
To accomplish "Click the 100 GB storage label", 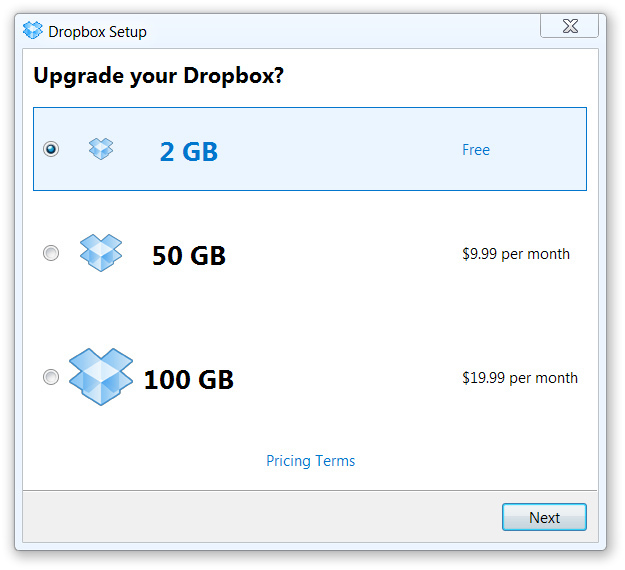I will click(189, 379).
